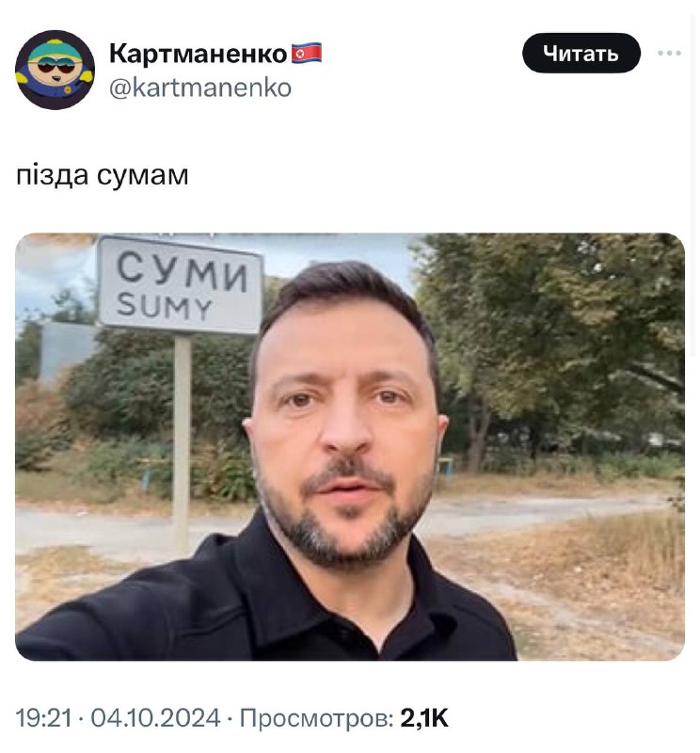Click the North Korea flag emoji
This screenshot has height=753, width=700.
(x=307, y=53)
